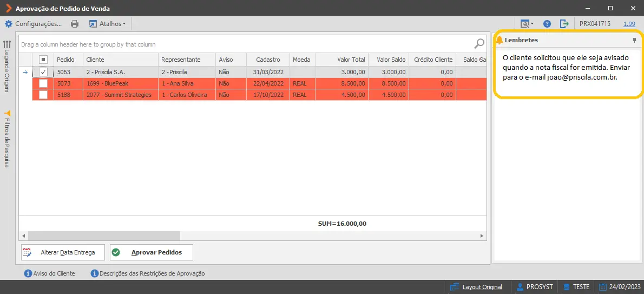Expand the Atalhos dropdown
This screenshot has height=294, width=644.
tap(108, 24)
